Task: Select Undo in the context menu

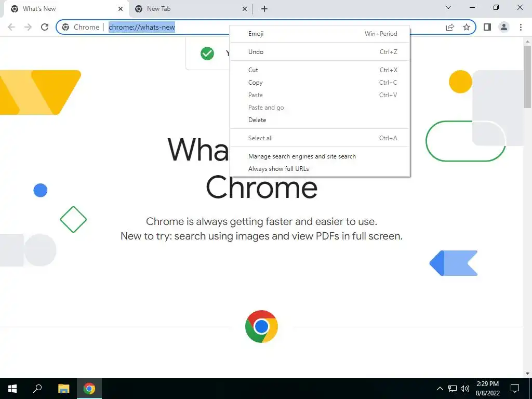Action: tap(320, 52)
